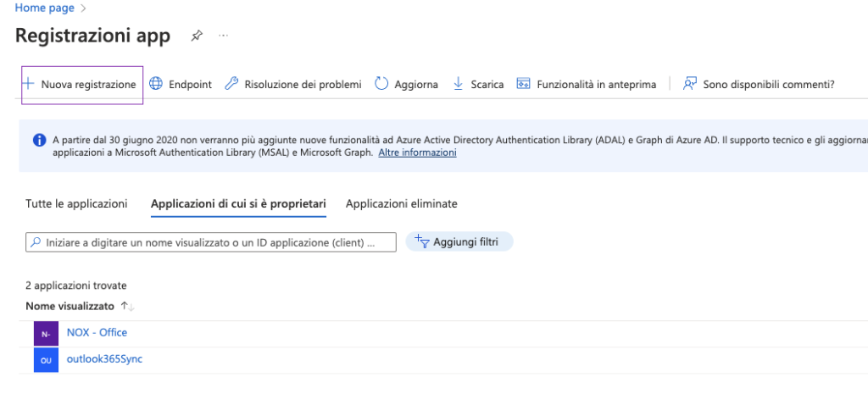Image resolution: width=868 pixels, height=416 pixels.
Task: Click the NOX - Office purple app icon
Action: click(x=46, y=334)
